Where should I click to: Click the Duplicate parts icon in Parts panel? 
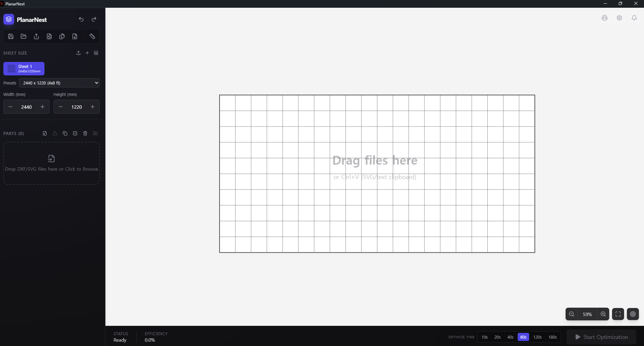(x=65, y=134)
